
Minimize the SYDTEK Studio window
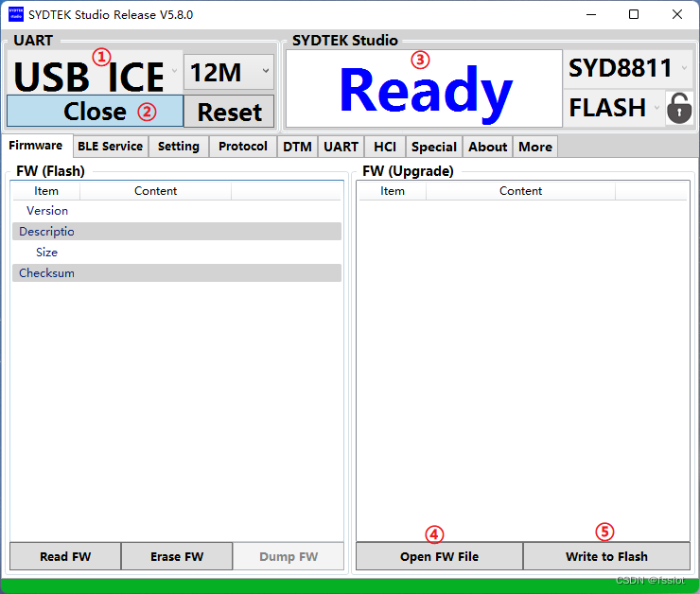click(591, 14)
